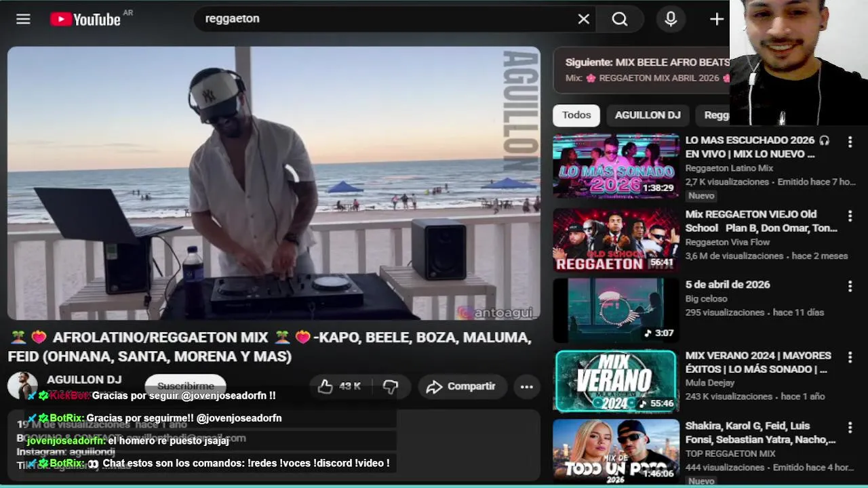Open the AGUILLON DJ channel avatar
The image size is (868, 488).
[22, 385]
